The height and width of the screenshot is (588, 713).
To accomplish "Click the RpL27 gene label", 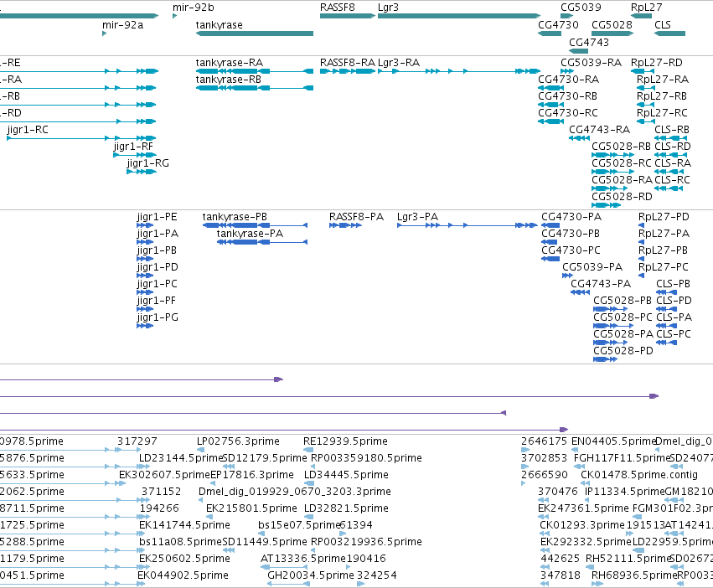I will point(646,8).
